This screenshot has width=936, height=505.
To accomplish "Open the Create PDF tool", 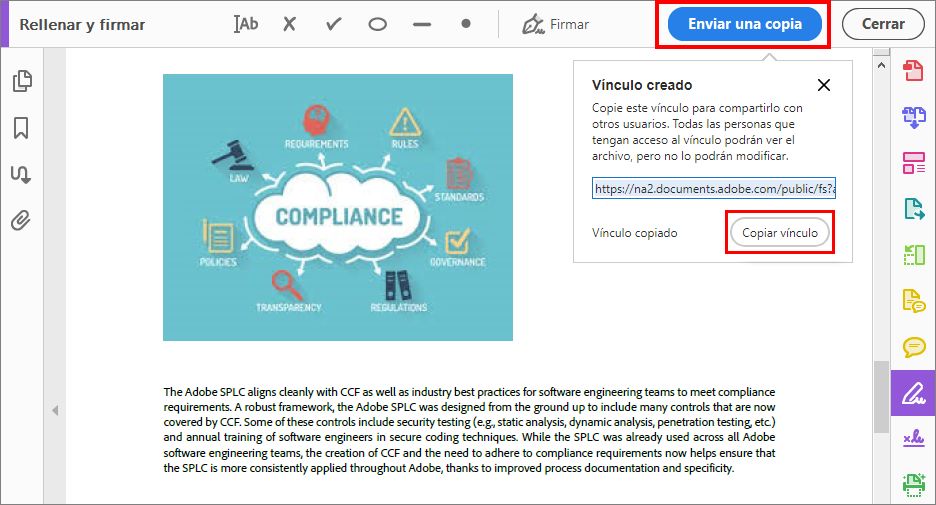I will (913, 70).
